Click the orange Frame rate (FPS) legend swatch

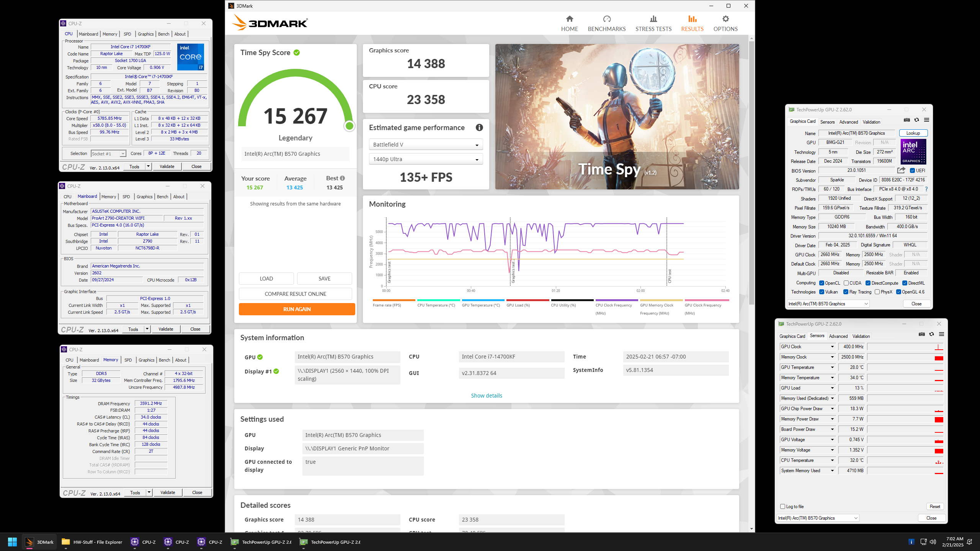(394, 300)
